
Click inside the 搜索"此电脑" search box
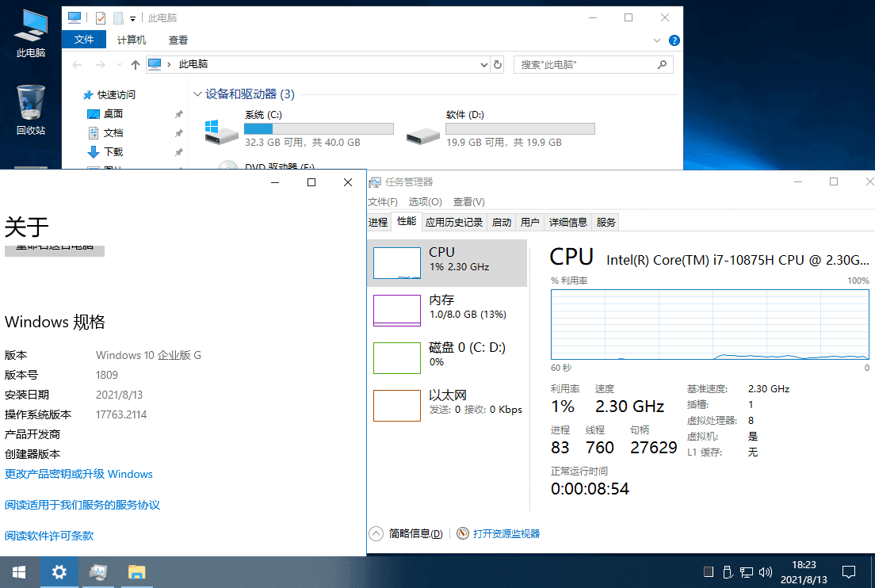(587, 64)
